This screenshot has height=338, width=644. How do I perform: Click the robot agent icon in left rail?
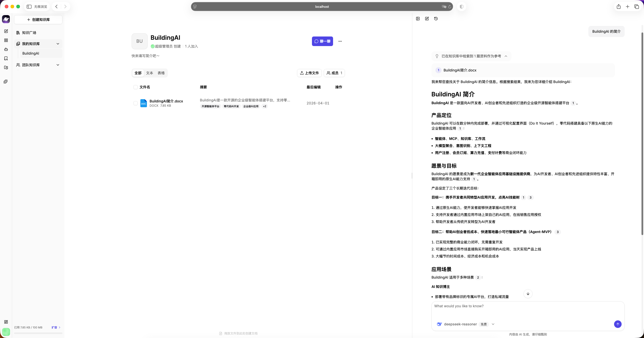(x=6, y=49)
